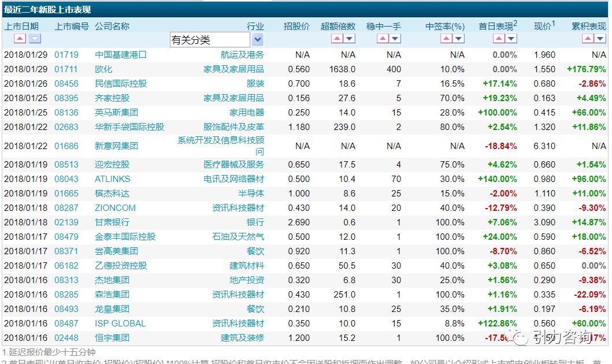This screenshot has width=612, height=364.
Task: Select the -22.09% cumulative value
Action: point(590,294)
